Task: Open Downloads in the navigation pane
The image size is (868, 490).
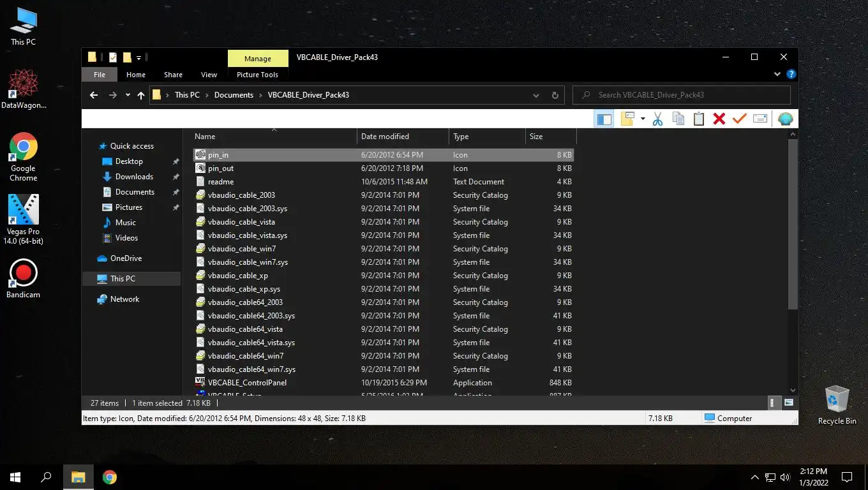Action: 134,177
